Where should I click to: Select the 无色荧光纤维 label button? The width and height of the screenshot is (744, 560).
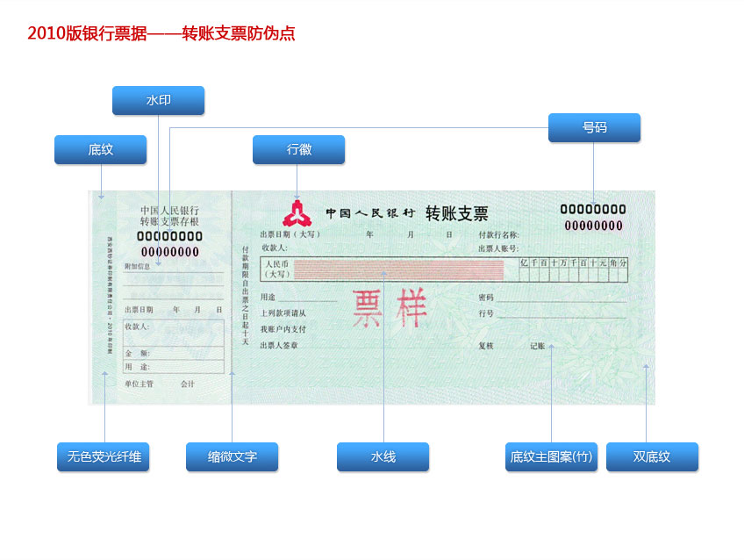(x=103, y=456)
